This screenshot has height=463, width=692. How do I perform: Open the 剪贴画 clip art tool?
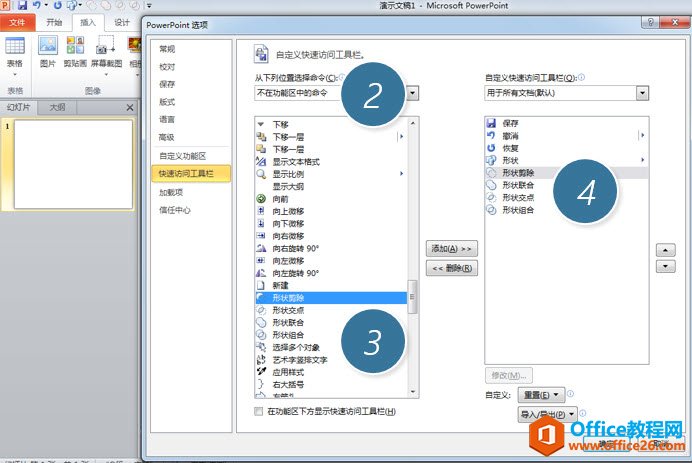tap(75, 53)
